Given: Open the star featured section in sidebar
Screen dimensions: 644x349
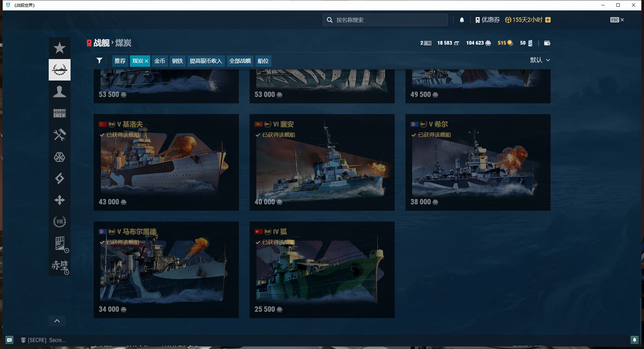Looking at the screenshot, I should (x=59, y=48).
